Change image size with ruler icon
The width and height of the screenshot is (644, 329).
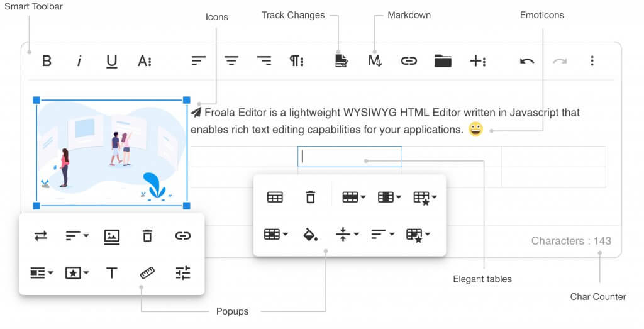(x=147, y=273)
